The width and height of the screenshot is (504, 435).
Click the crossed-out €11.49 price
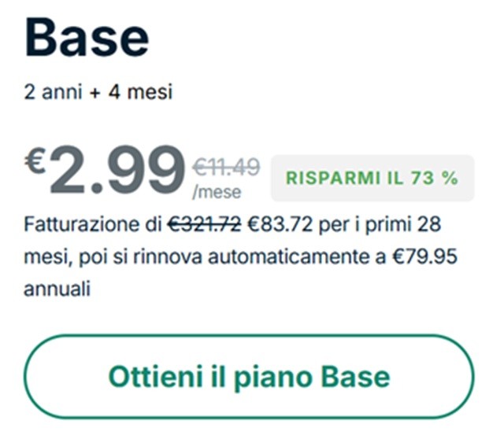click(x=226, y=167)
